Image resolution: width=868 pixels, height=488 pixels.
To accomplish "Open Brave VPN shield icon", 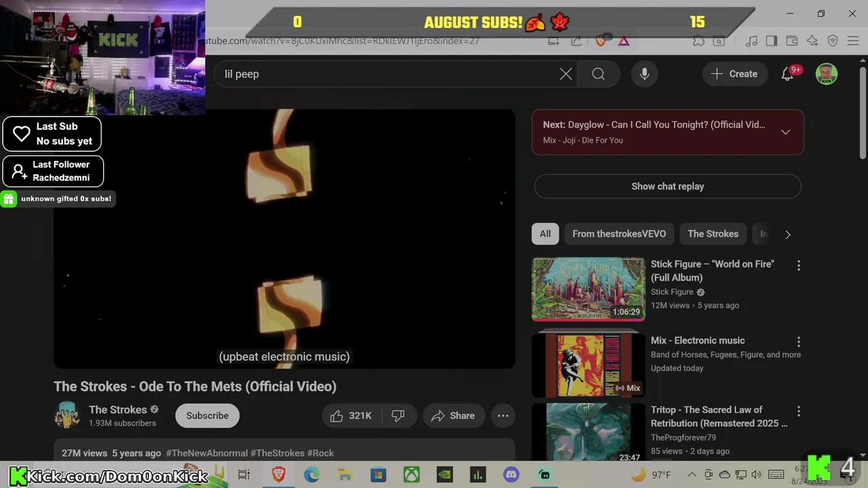I will 833,41.
